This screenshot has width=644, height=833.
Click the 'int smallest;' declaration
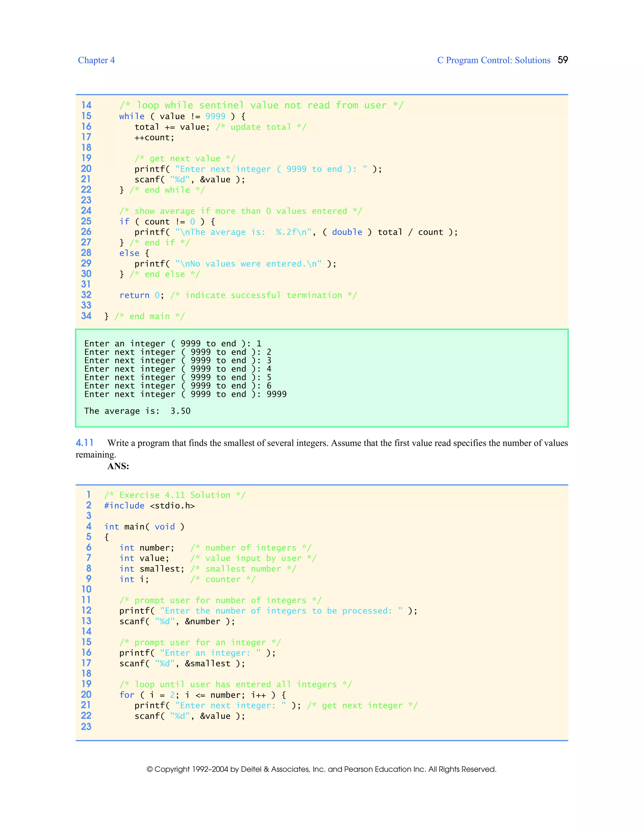pos(152,569)
